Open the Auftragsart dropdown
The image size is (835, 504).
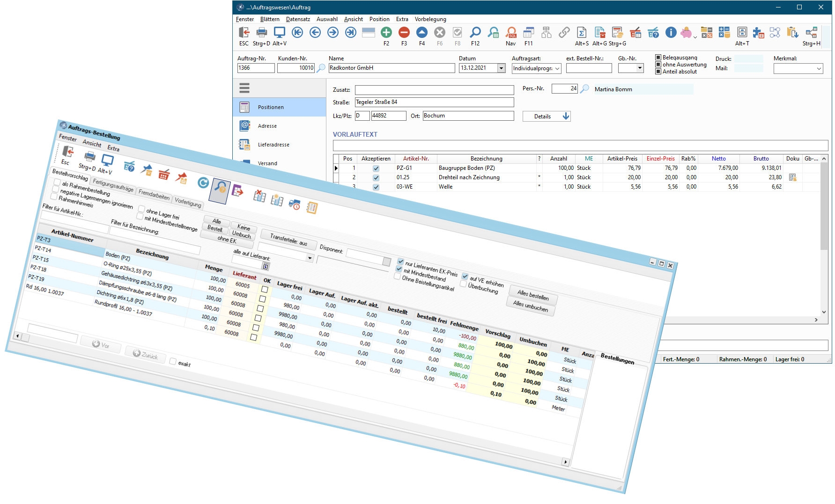pyautogui.click(x=557, y=68)
